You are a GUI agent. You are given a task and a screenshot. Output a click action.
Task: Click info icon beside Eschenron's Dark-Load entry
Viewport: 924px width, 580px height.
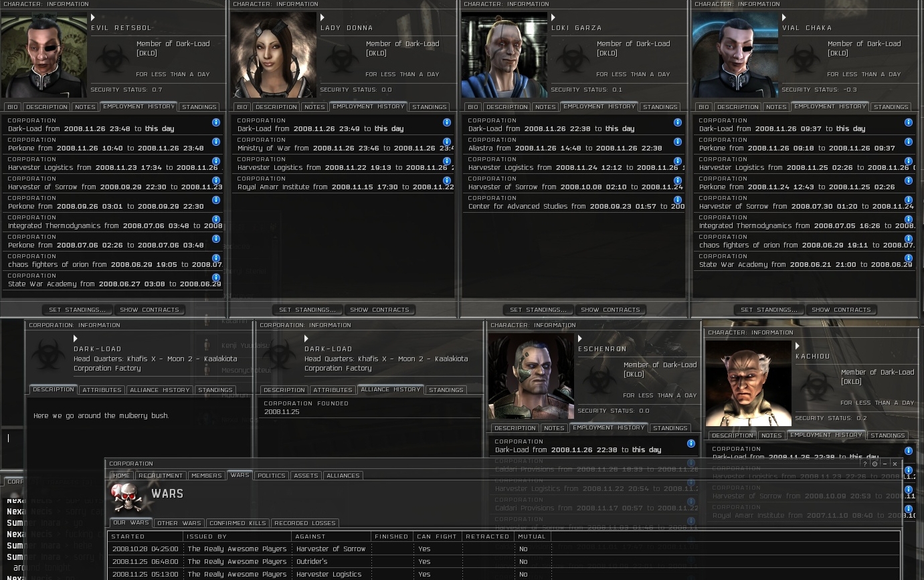[691, 444]
